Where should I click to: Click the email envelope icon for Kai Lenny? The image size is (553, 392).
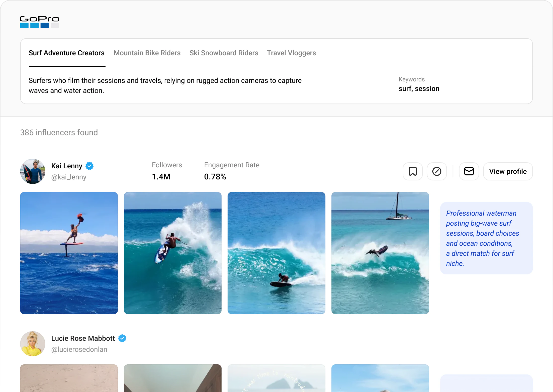click(469, 171)
